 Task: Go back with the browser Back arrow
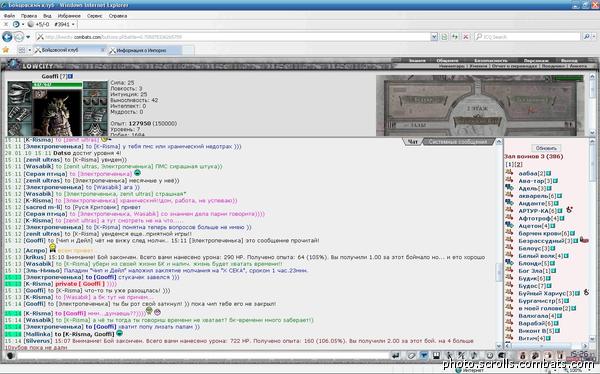point(7,37)
